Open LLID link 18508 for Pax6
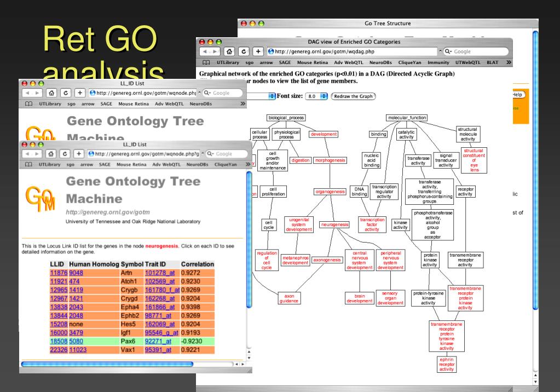This screenshot has height=392, width=560. 59,342
